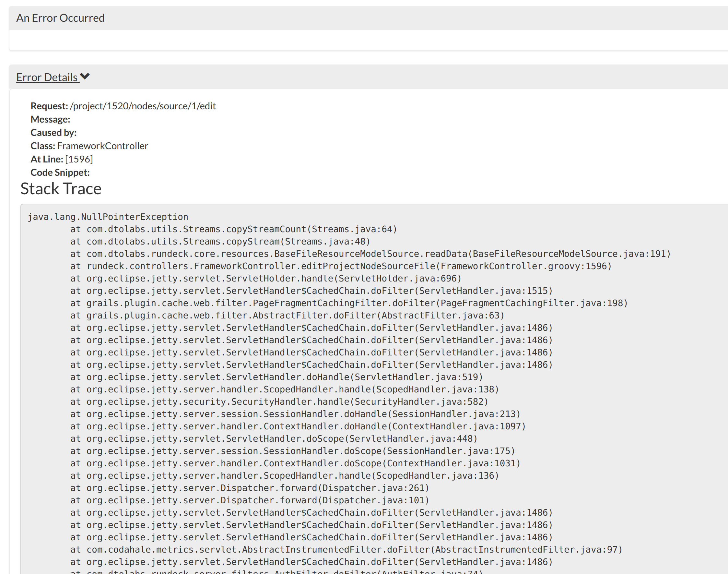Click the AbstractInstrumentedFilter.doFilter stack line
Image resolution: width=728 pixels, height=574 pixels.
(346, 549)
